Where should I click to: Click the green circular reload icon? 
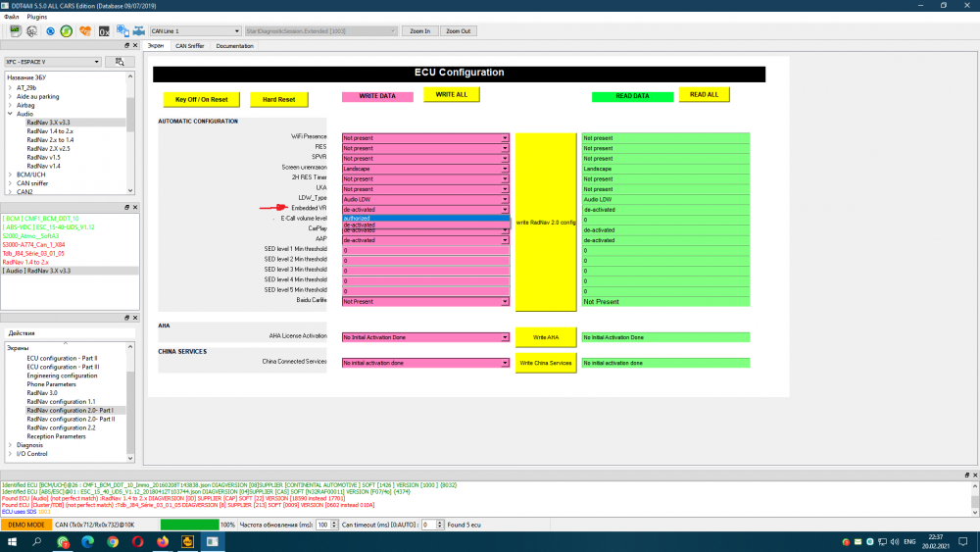[67, 30]
